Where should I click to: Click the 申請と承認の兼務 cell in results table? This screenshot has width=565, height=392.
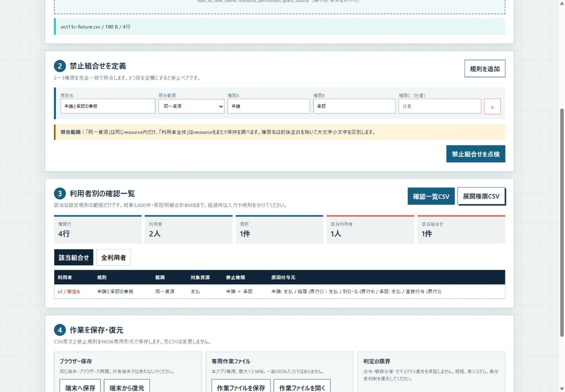coord(115,292)
